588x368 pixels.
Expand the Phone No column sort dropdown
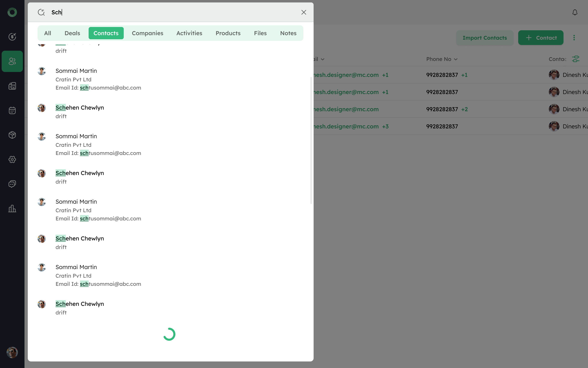455,59
